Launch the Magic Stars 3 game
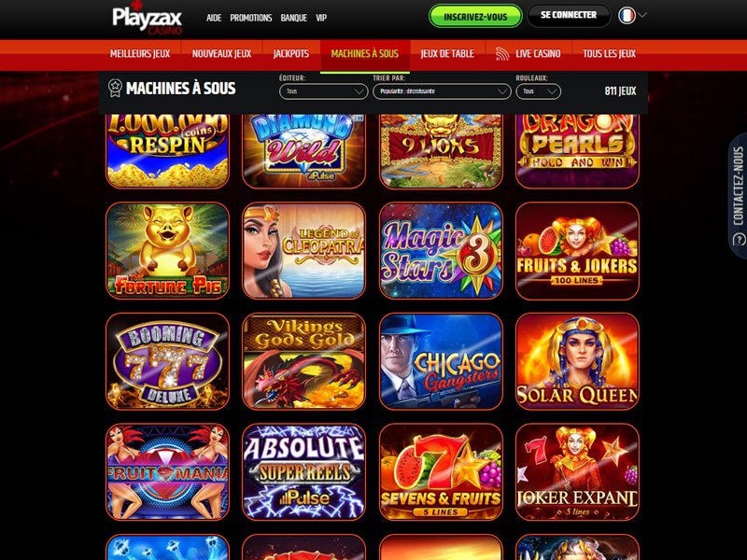Viewport: 747px width, 560px height. point(441,251)
